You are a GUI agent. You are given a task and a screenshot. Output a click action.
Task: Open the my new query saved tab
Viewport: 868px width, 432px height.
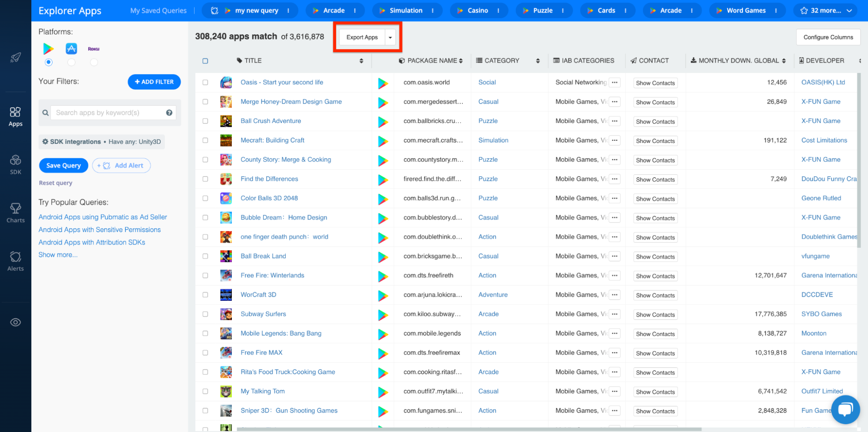[x=250, y=10]
